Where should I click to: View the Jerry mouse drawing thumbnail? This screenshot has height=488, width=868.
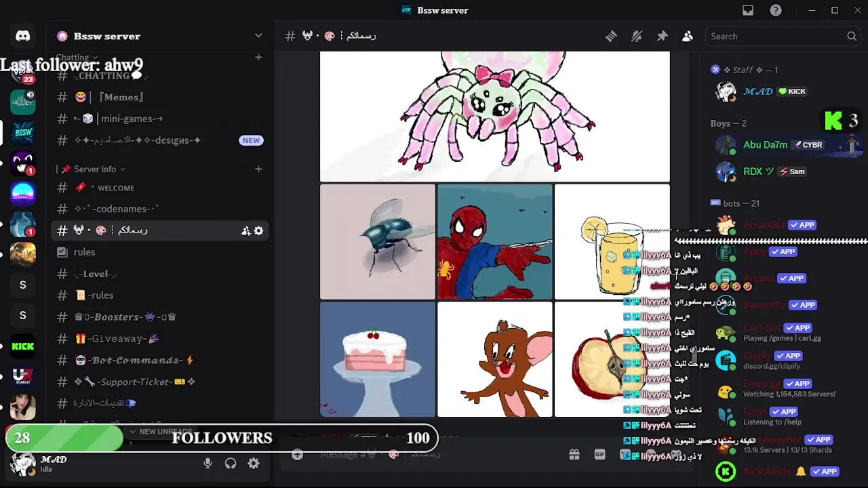point(495,359)
